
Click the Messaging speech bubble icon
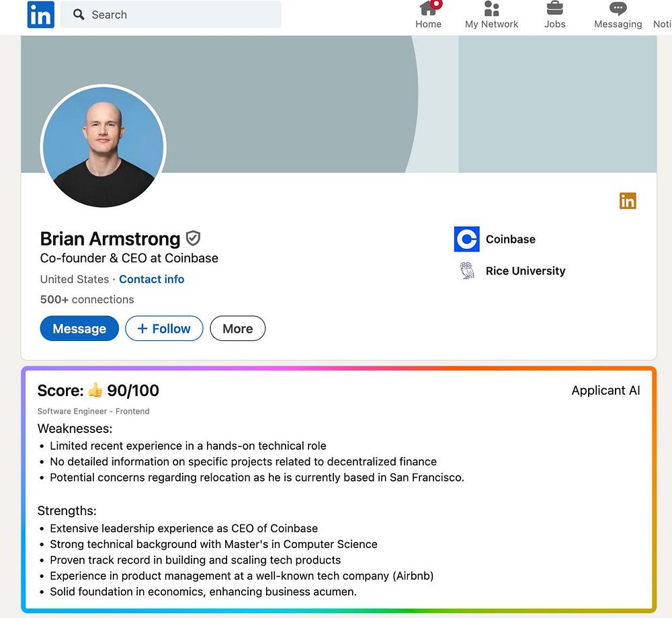click(618, 8)
